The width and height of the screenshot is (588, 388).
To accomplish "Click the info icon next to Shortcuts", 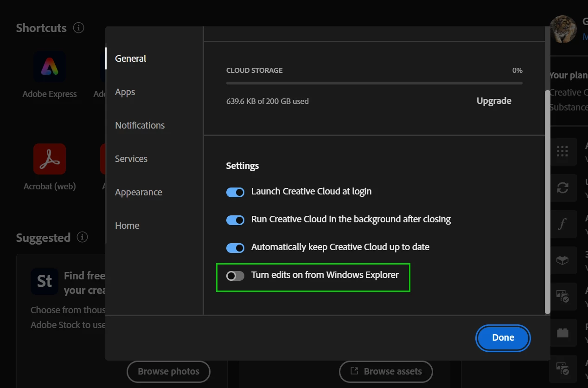I will click(x=79, y=28).
